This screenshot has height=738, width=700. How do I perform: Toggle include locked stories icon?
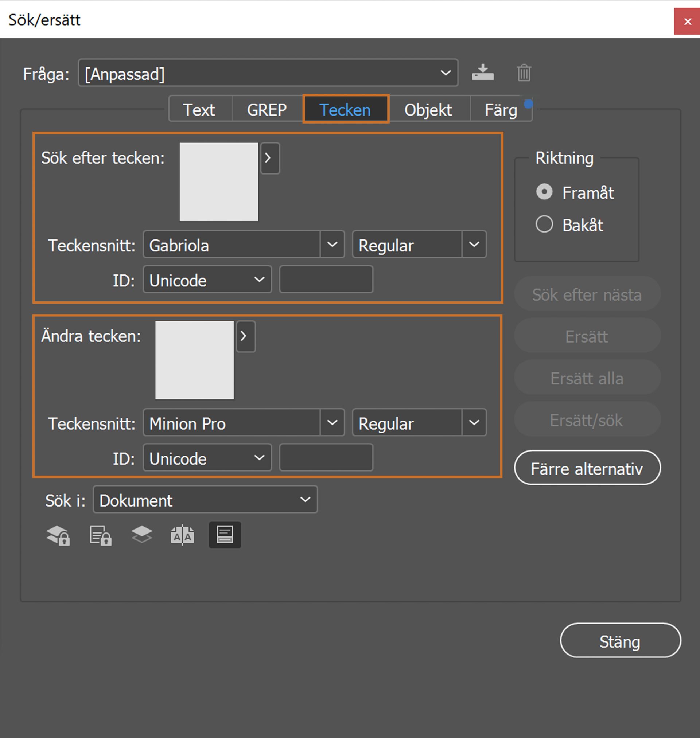point(100,535)
